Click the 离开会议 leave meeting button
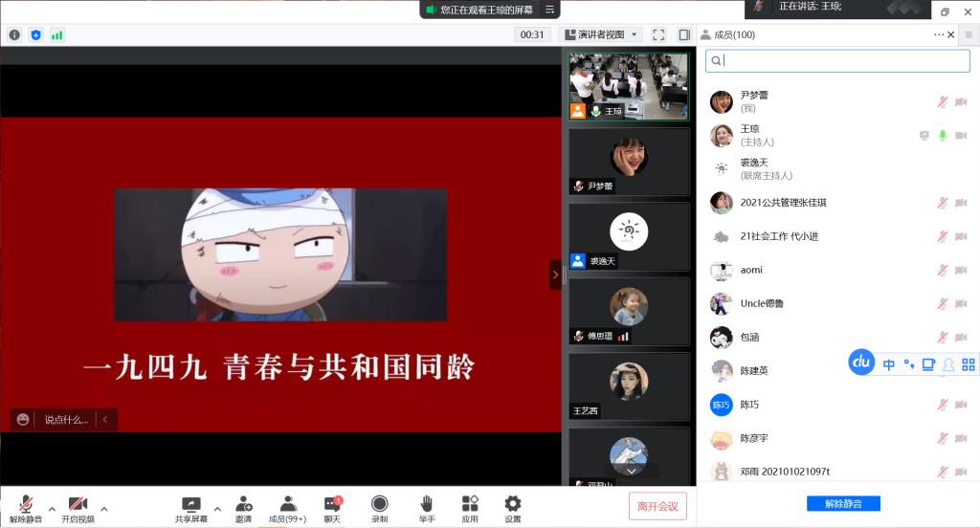Viewport: 980px width, 528px height. 657,506
